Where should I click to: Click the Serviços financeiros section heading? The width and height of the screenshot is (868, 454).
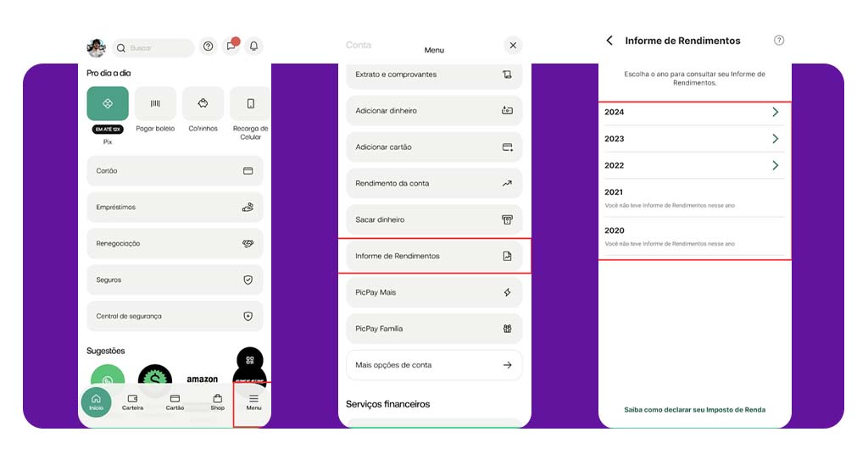coord(388,404)
